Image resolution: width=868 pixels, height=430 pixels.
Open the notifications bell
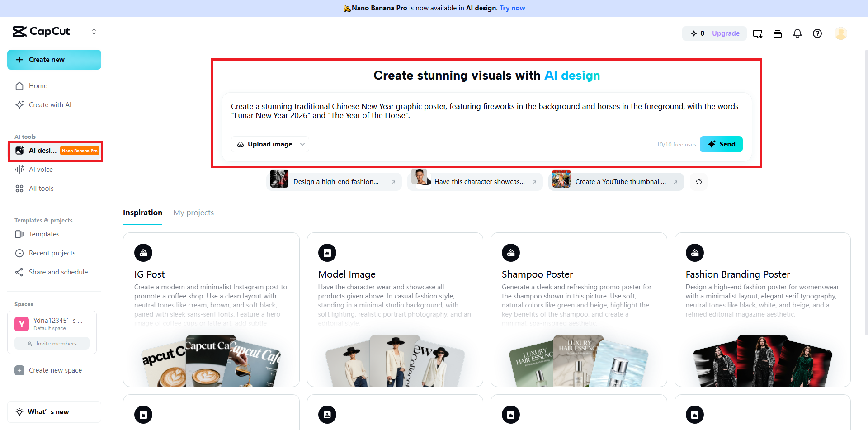click(797, 33)
